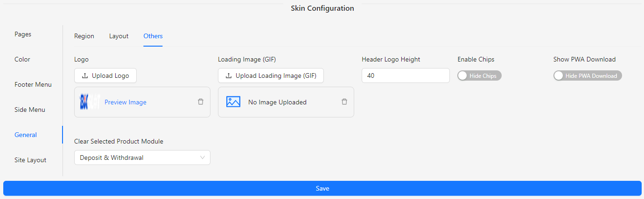The width and height of the screenshot is (644, 199).
Task: Select the Others tab
Action: click(153, 36)
